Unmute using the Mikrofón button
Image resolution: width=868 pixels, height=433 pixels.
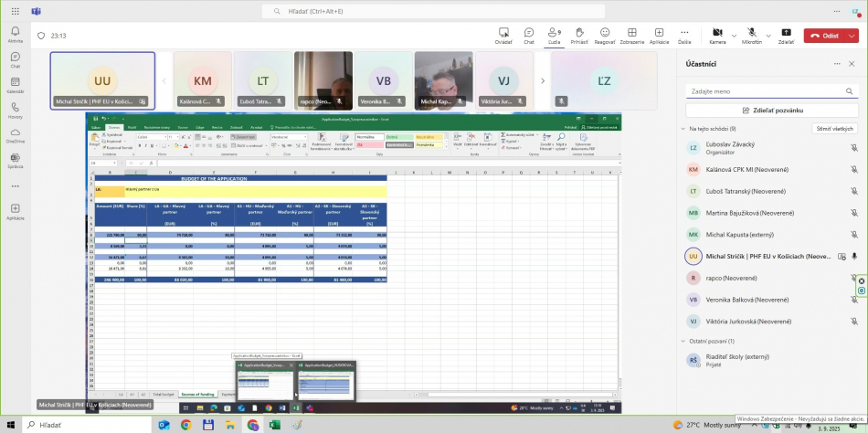coord(751,35)
